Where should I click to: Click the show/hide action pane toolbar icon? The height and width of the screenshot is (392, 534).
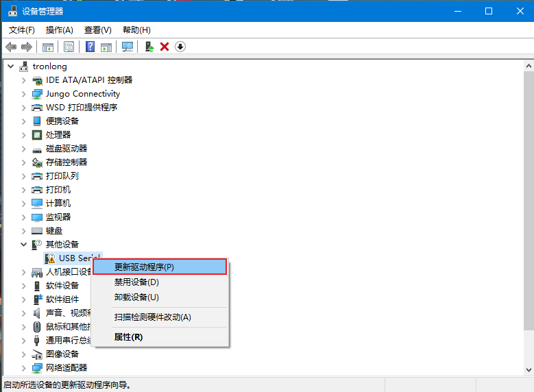point(106,47)
